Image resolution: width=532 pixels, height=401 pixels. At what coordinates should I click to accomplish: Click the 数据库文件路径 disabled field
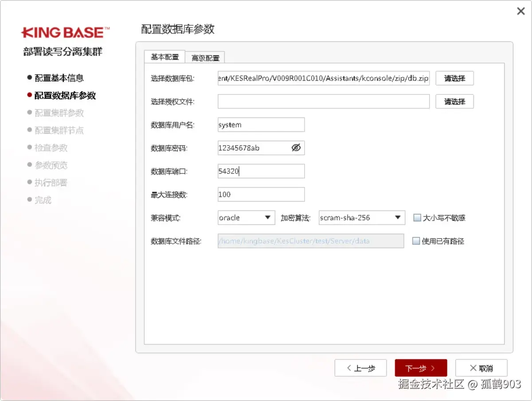pyautogui.click(x=311, y=241)
